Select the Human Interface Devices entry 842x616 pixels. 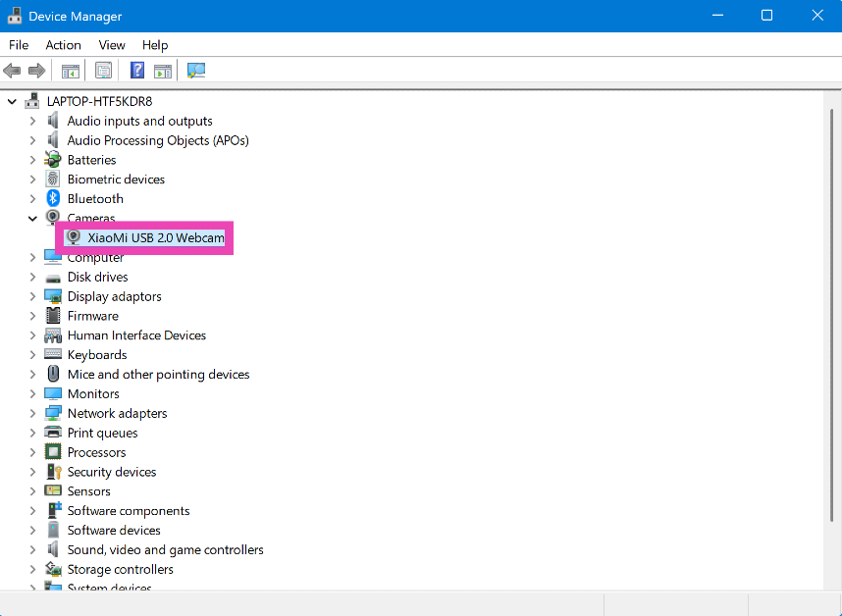(x=136, y=335)
